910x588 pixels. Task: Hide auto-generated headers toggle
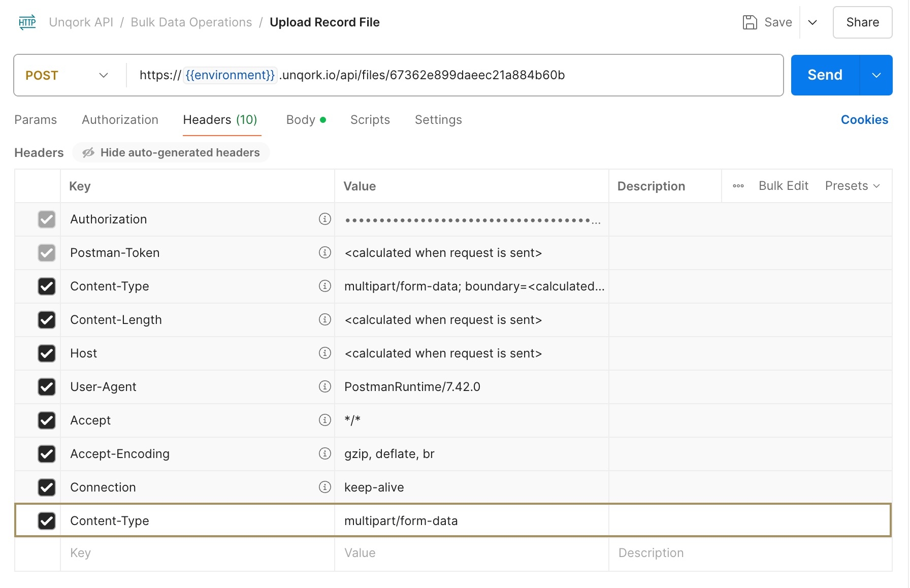tap(171, 152)
